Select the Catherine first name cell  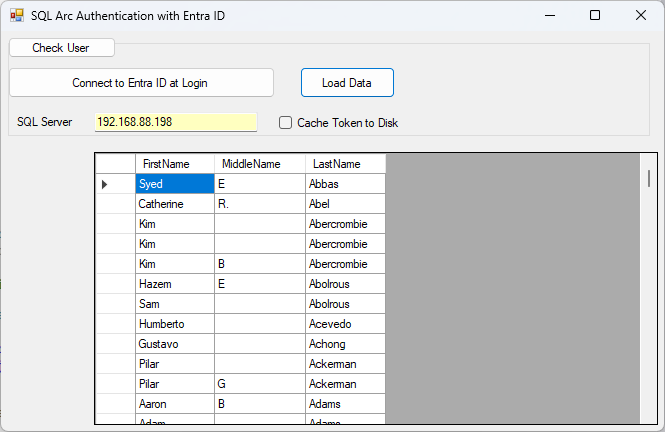174,204
